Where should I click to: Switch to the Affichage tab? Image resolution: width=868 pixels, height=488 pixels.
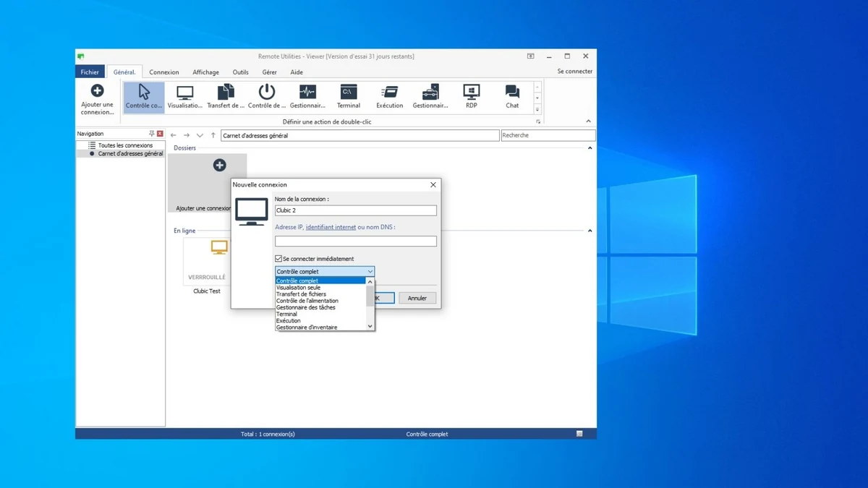click(206, 72)
